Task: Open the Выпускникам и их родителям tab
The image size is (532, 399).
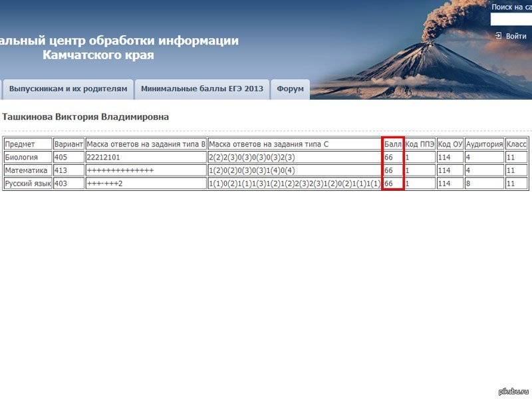Action: click(68, 89)
